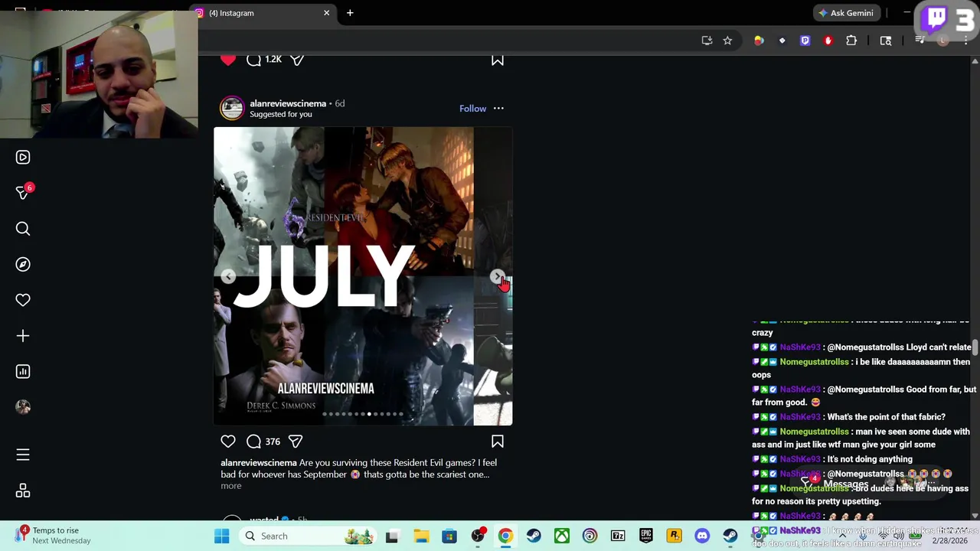Open Epic Games launcher from taskbar
This screenshot has width=980, height=551.
click(646, 536)
